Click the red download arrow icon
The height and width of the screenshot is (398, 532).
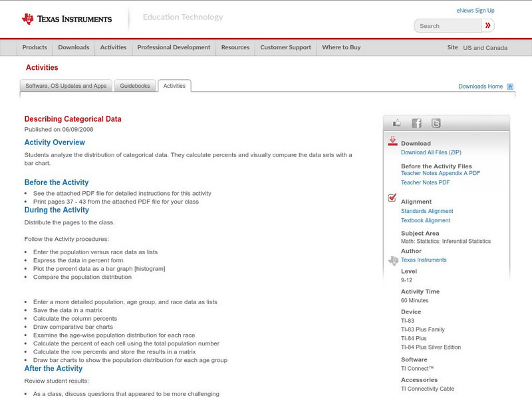click(x=392, y=141)
